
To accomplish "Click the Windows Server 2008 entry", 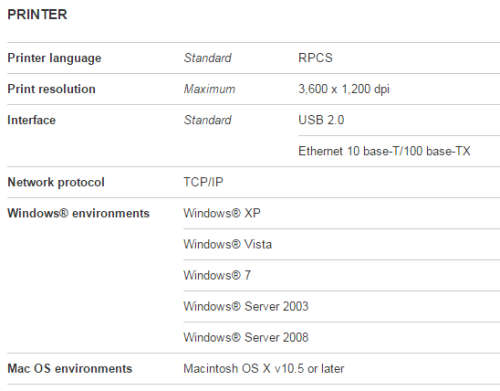I will 246,337.
